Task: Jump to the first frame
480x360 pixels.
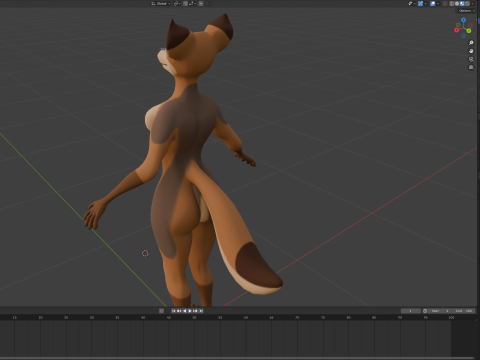Action: pos(174,311)
